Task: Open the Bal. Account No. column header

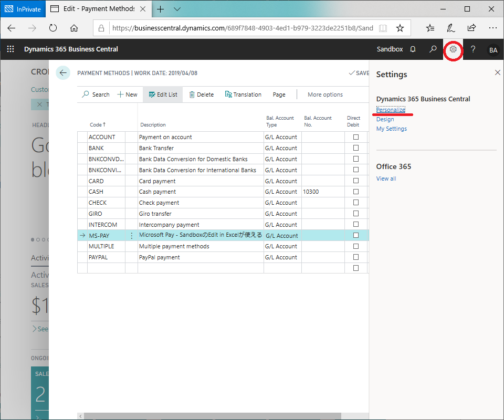Action: 318,121
